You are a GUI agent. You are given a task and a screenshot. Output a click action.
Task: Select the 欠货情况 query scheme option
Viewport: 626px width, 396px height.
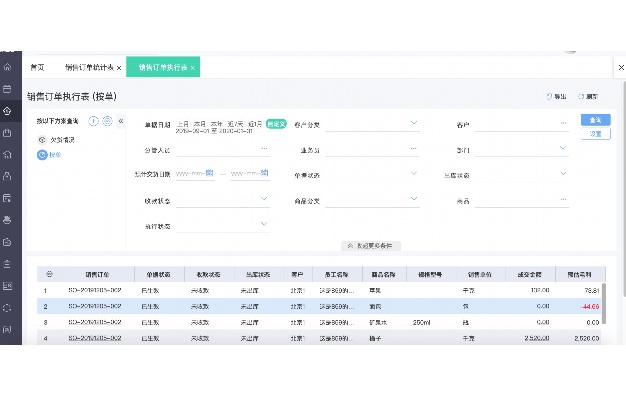coord(56,140)
